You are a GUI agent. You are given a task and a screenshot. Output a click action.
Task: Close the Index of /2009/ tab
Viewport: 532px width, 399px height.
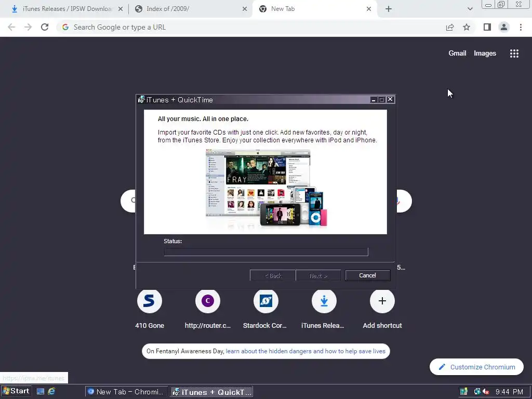(x=245, y=9)
